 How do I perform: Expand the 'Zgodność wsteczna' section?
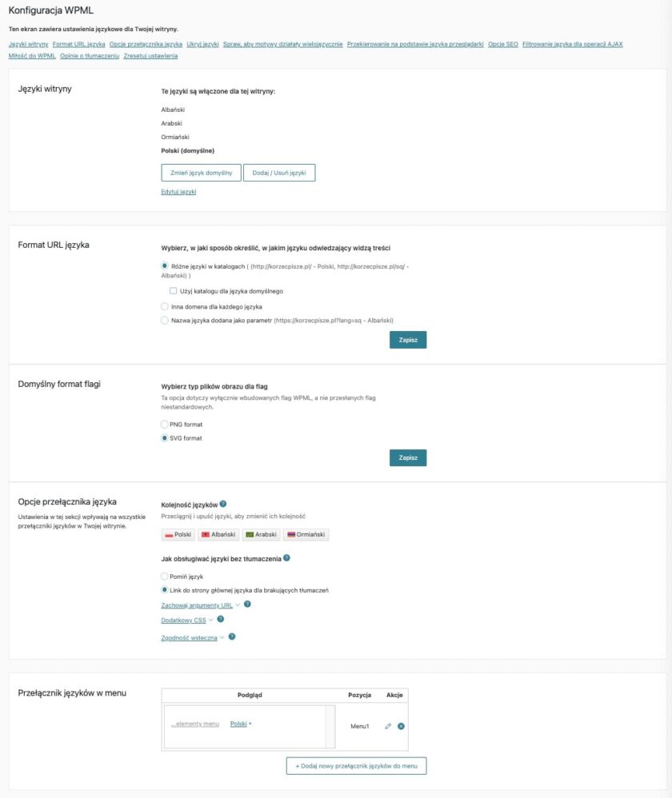(x=189, y=637)
